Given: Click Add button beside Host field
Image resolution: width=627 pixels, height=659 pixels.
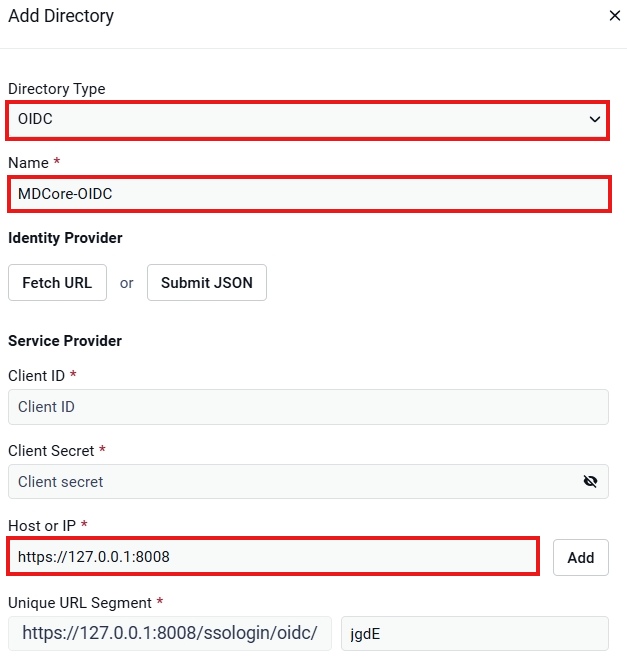Looking at the screenshot, I should pyautogui.click(x=581, y=558).
